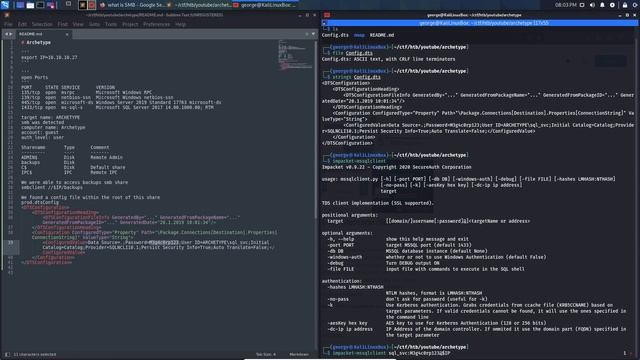
Task: Click the '-windows-auth' option line in the terminal
Action: [436, 257]
